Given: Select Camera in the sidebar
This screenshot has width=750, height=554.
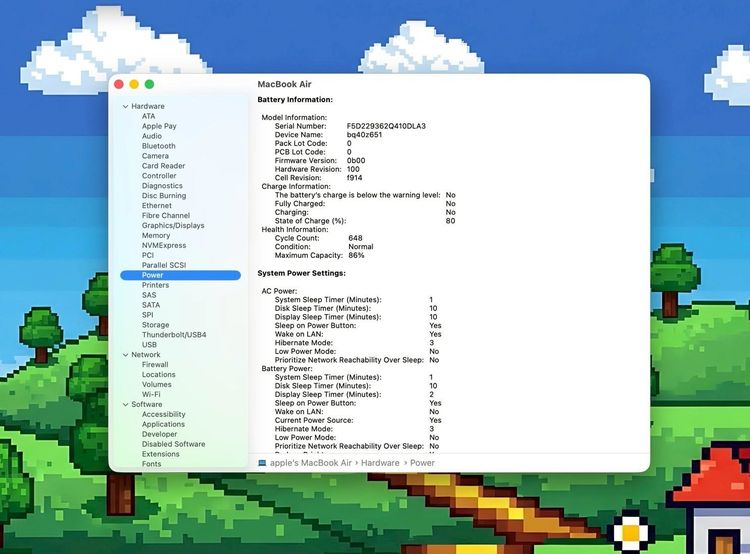Looking at the screenshot, I should (x=155, y=156).
